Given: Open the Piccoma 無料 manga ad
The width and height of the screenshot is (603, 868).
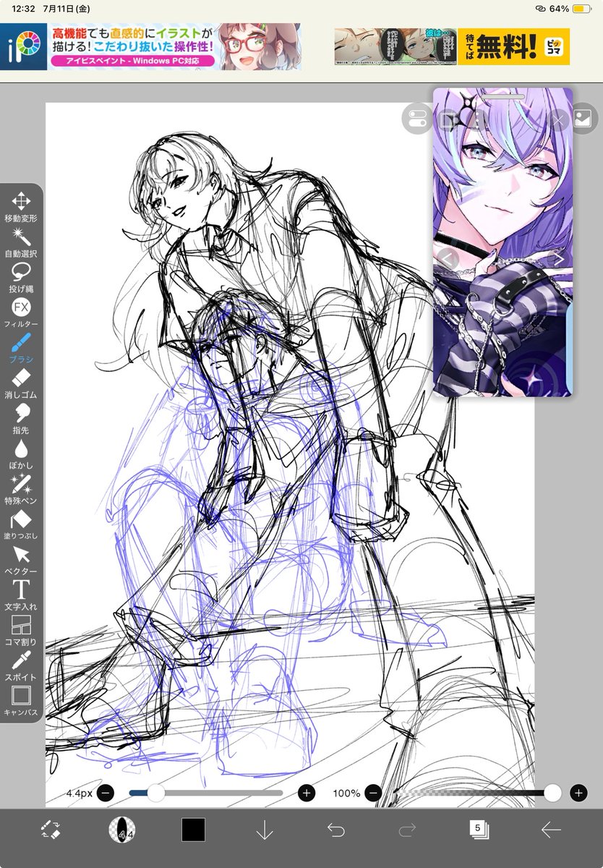Looking at the screenshot, I should [x=452, y=46].
